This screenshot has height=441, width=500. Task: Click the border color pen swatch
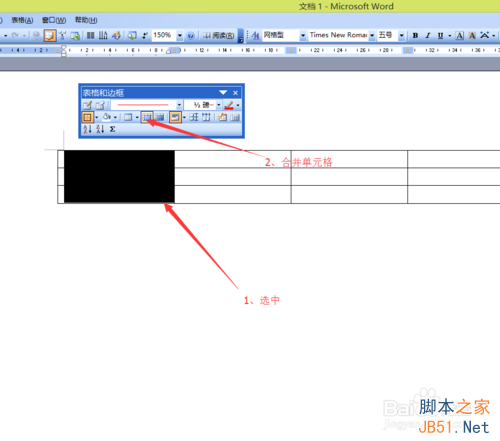[x=229, y=105]
